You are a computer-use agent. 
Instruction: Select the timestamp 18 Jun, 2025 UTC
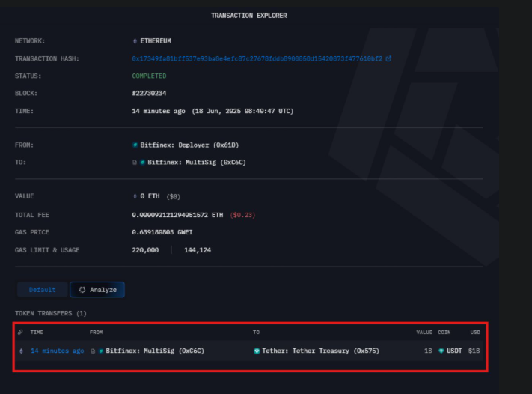(242, 111)
